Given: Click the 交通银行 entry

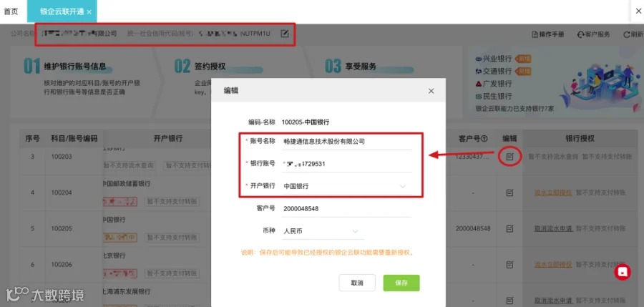Looking at the screenshot, I should coord(494,71).
